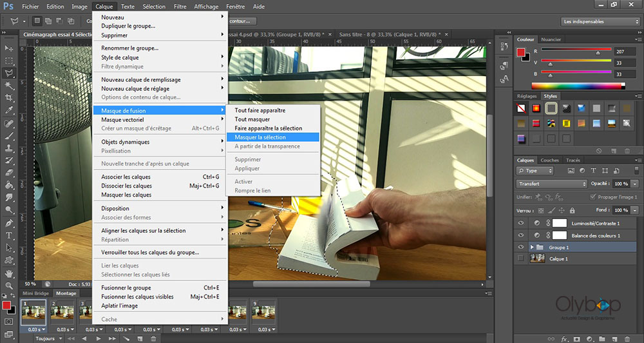Click the previous frame button
Screen dimensions: 644x343
coord(84,338)
